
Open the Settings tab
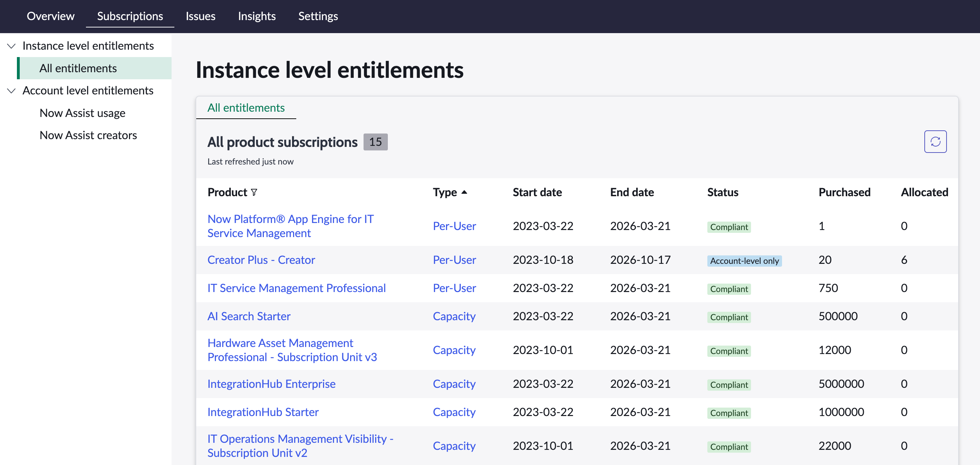(x=318, y=16)
